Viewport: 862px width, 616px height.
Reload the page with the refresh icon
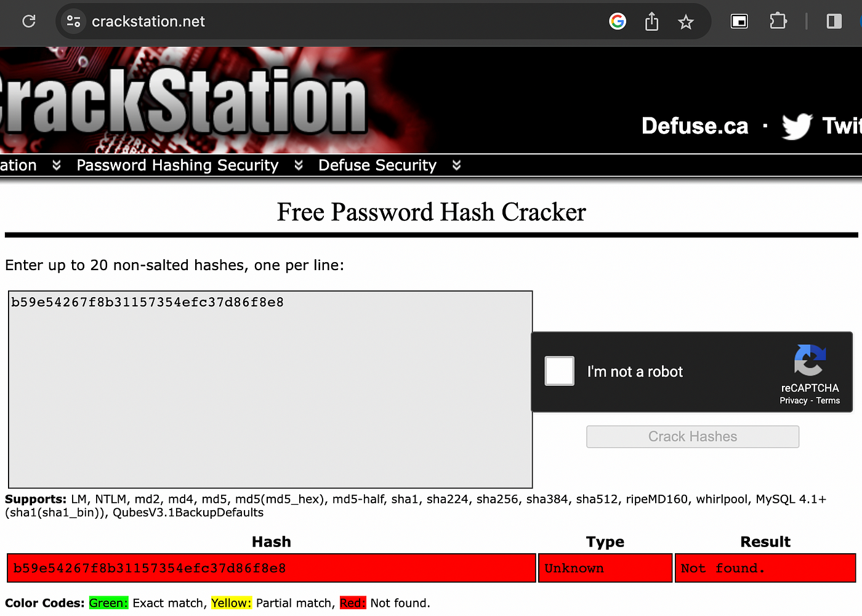29,22
